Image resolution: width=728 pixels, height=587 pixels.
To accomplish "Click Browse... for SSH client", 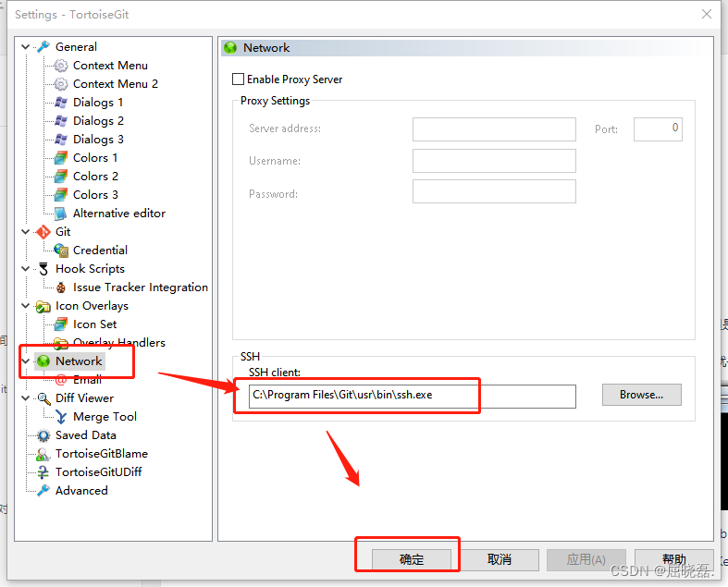I will (642, 395).
